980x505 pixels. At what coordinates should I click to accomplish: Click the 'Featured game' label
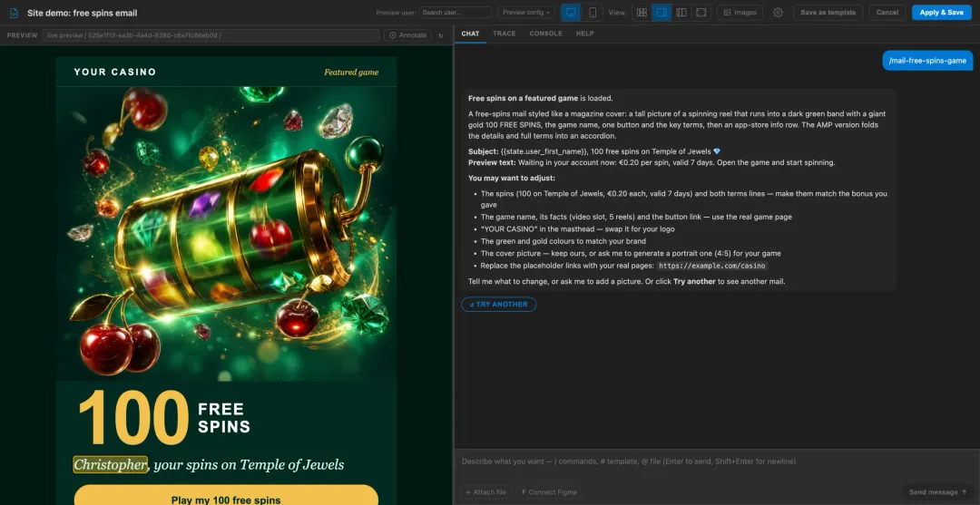(350, 73)
